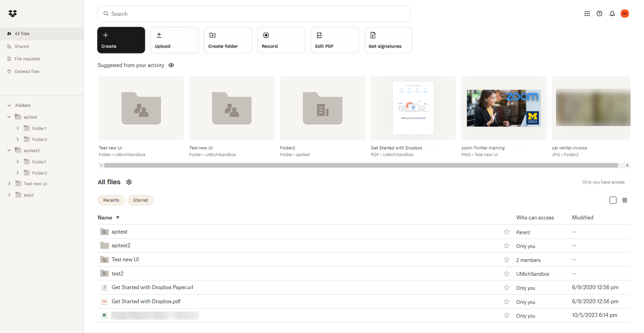Tick the select-all files checkbox

[613, 200]
